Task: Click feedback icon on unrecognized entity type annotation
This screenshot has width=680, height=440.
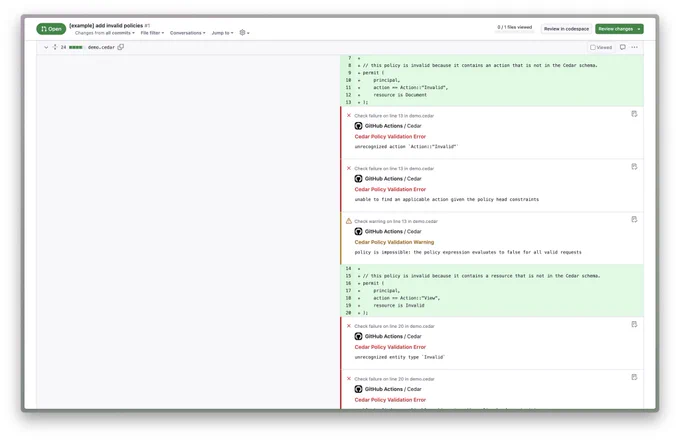Action: tap(634, 325)
